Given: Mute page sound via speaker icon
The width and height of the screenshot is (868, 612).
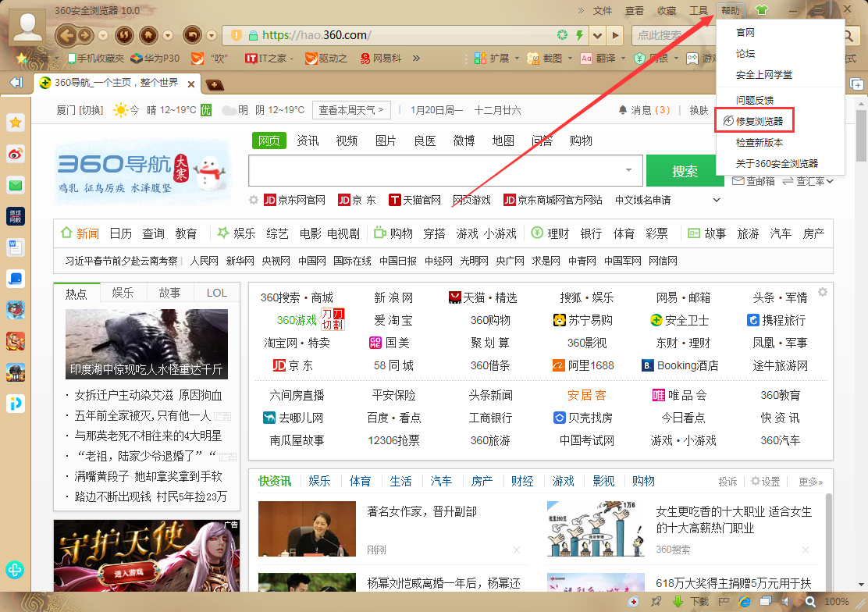Looking at the screenshot, I should [x=786, y=602].
